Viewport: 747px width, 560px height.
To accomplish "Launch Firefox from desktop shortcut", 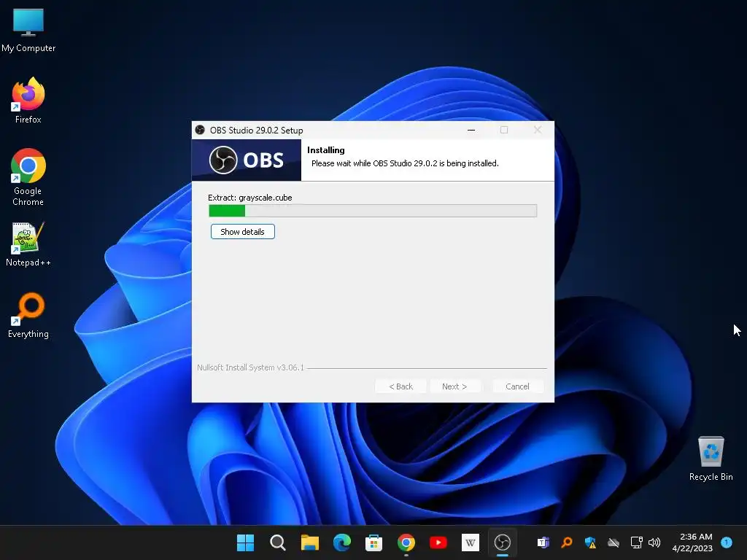I will (28, 101).
